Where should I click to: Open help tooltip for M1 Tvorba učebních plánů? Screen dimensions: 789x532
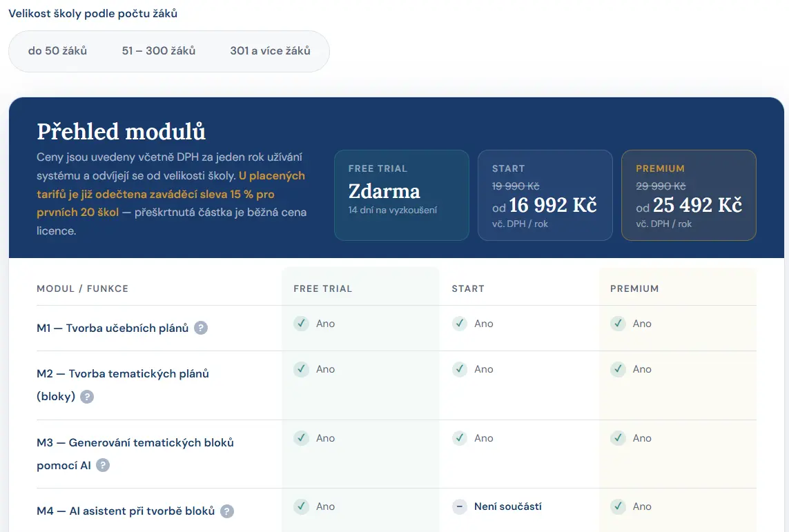pos(201,328)
